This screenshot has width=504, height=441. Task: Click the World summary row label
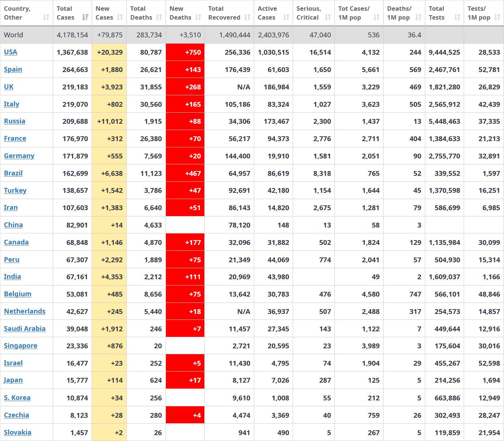coord(14,35)
